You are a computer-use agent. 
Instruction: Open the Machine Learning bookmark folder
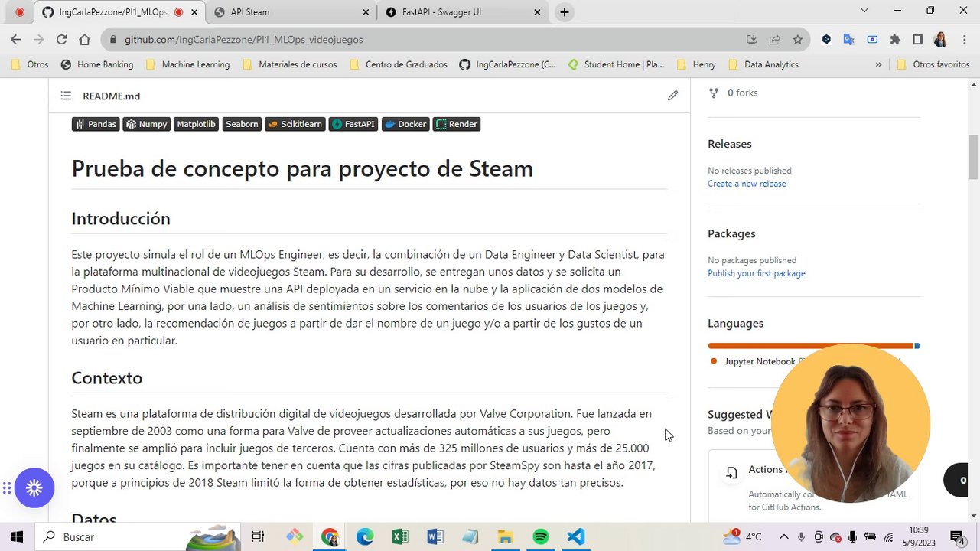coord(187,65)
